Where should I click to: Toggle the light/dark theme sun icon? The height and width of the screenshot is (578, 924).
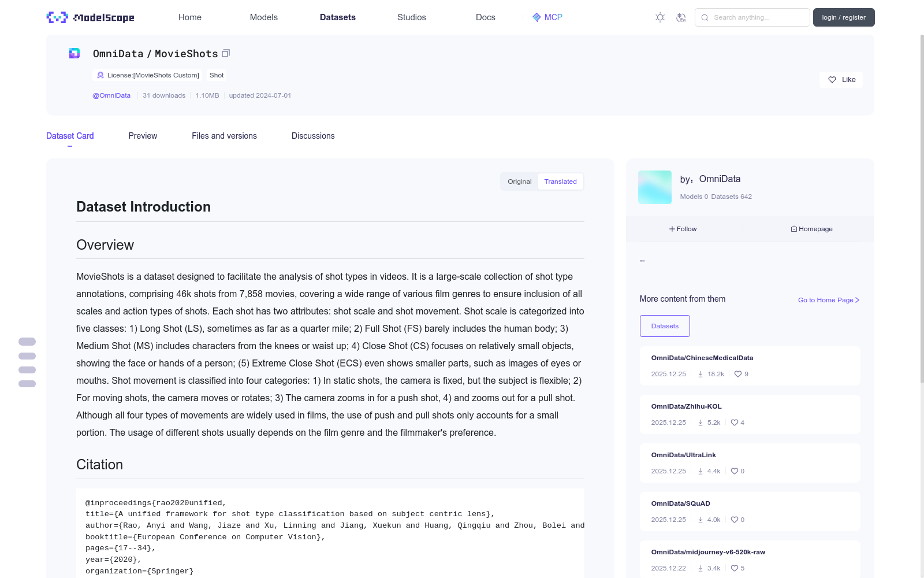[x=660, y=17]
